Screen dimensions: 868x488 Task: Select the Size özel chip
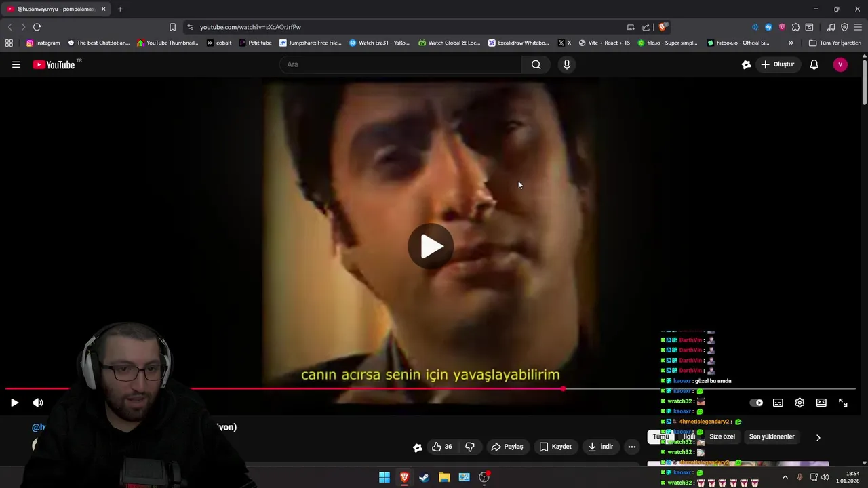click(722, 436)
